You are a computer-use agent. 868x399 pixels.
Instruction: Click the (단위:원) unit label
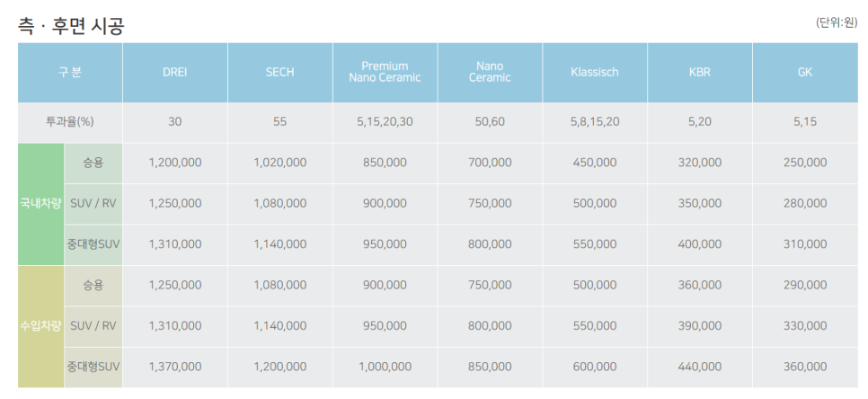tap(836, 23)
